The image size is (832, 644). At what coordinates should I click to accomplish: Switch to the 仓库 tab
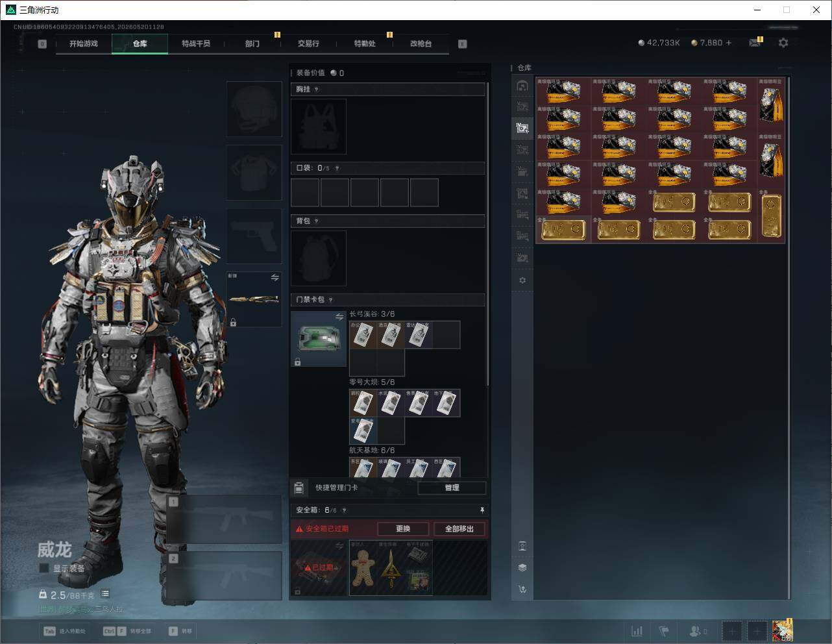140,43
